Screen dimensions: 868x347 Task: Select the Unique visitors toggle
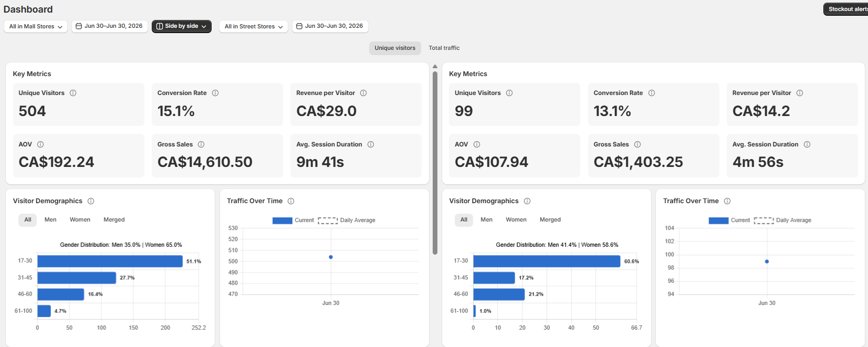click(x=395, y=48)
